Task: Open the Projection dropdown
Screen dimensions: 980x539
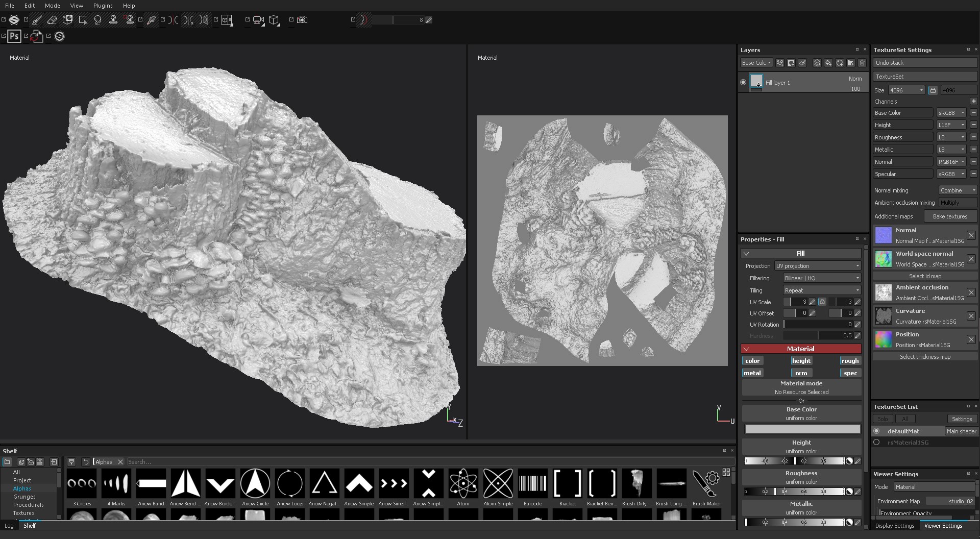Action: pyautogui.click(x=818, y=266)
